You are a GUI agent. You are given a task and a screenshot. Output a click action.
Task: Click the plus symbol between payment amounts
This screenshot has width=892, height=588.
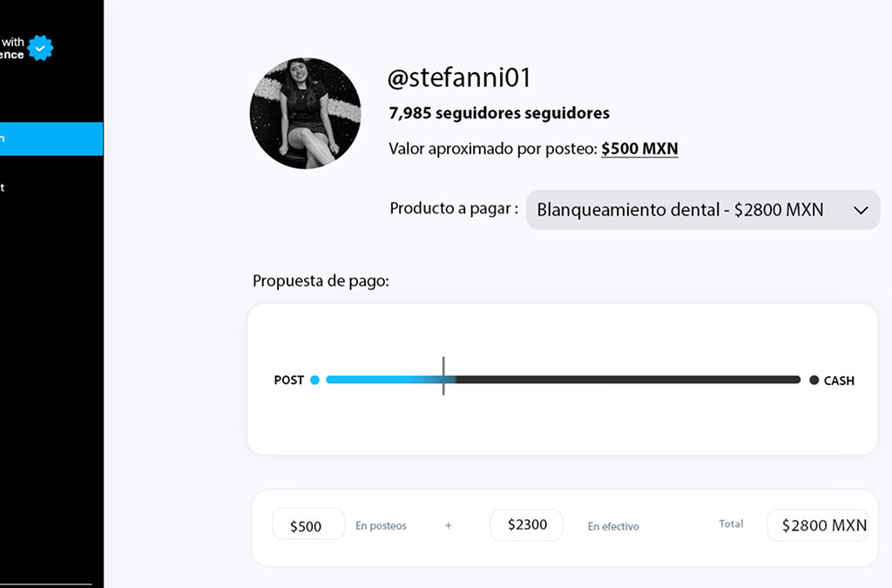pos(448,525)
